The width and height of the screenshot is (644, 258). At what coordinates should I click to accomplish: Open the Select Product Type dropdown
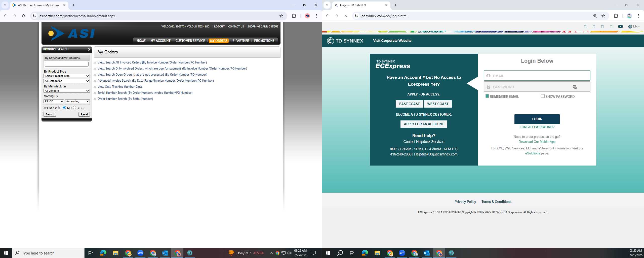[67, 76]
